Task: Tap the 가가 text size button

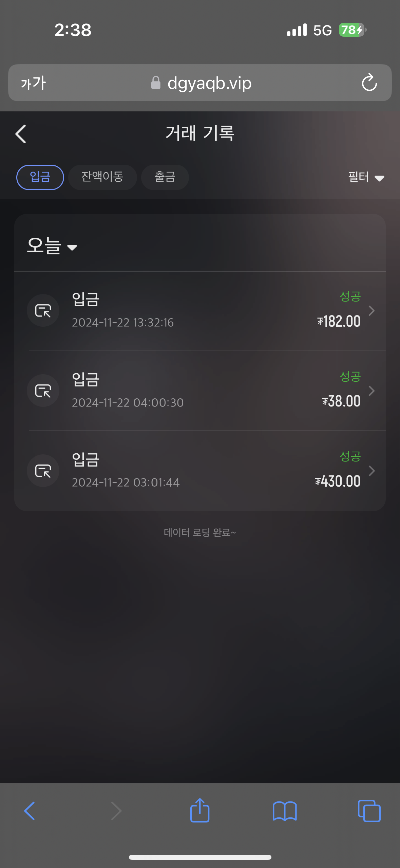Action: [x=33, y=83]
